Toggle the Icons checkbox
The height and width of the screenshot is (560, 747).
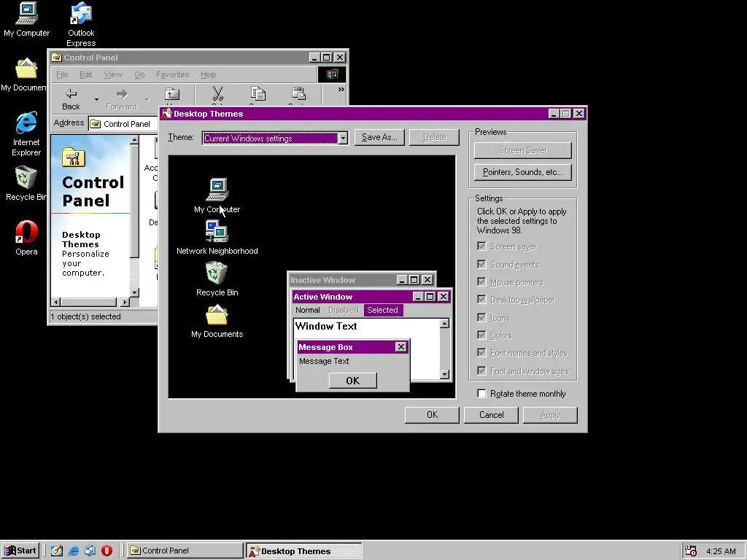coord(481,318)
